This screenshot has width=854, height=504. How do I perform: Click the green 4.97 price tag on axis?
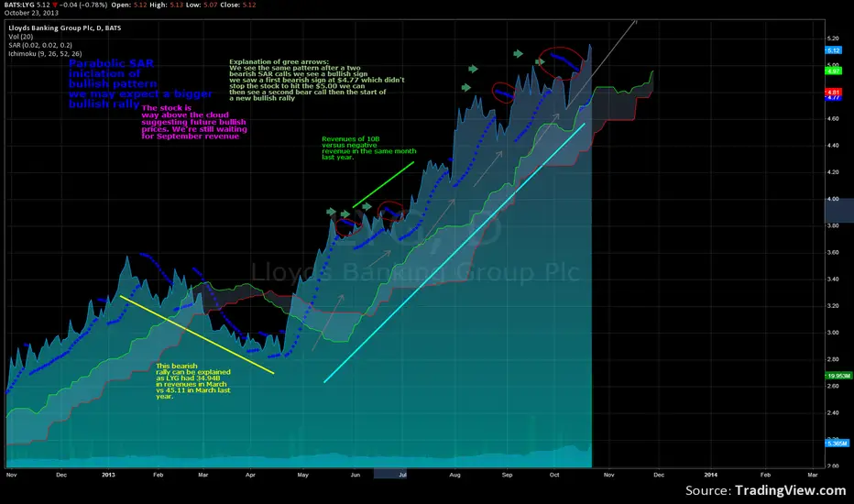click(834, 71)
